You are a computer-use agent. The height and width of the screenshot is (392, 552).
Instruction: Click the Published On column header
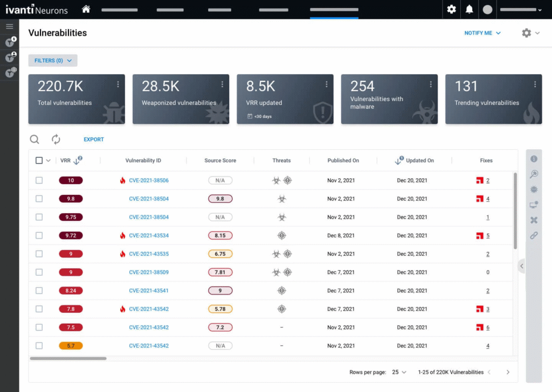(x=343, y=160)
